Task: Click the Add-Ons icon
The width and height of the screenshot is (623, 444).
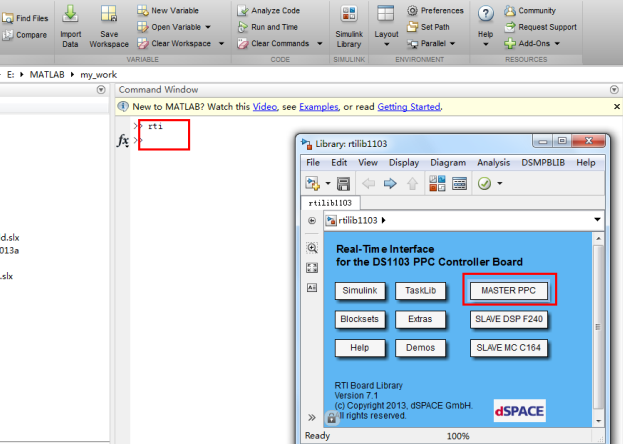Action: pyautogui.click(x=510, y=43)
